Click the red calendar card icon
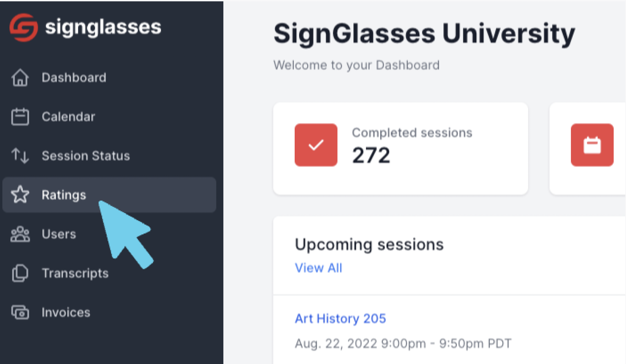 [x=592, y=145]
